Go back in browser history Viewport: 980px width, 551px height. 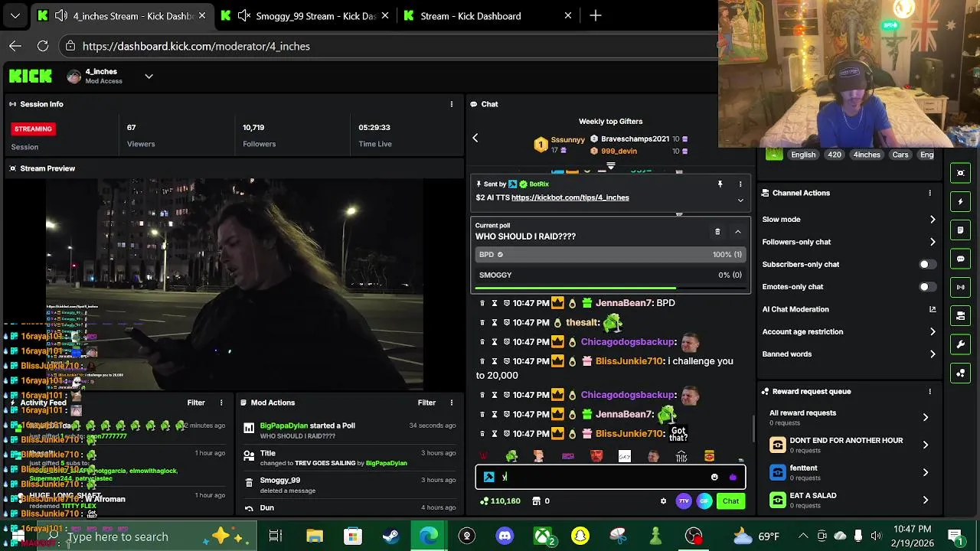click(x=15, y=46)
